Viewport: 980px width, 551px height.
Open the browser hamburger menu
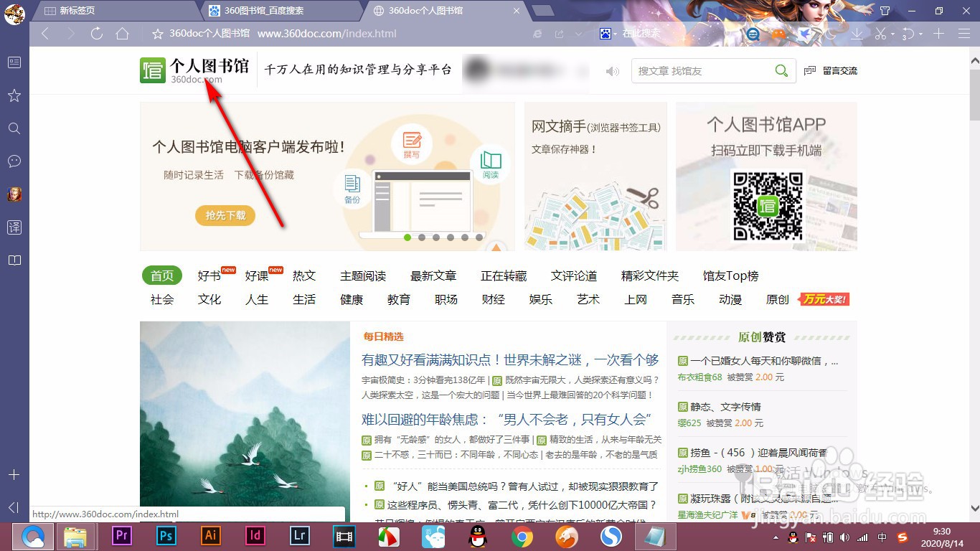[x=963, y=34]
